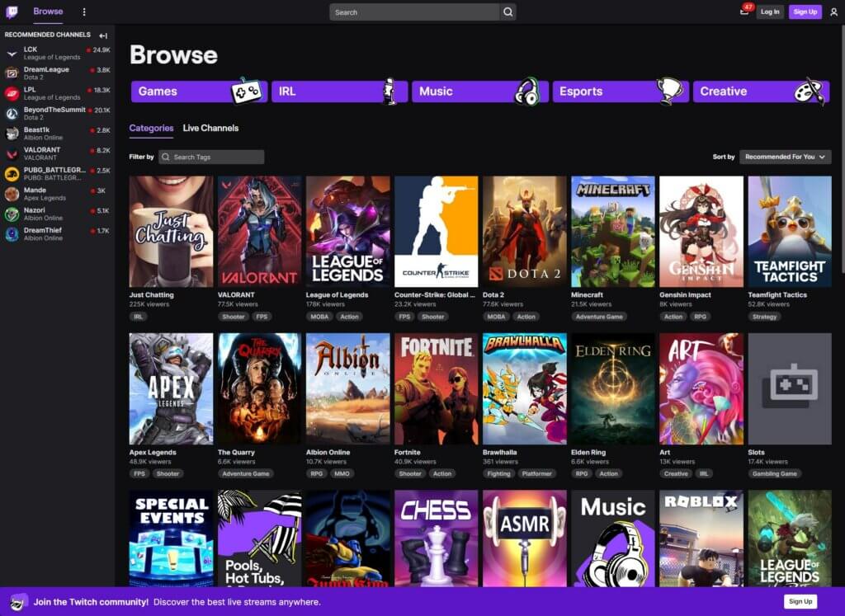Open PUBG_BATTLEGROUNDS channel avatar
845x616 pixels.
pyautogui.click(x=12, y=174)
